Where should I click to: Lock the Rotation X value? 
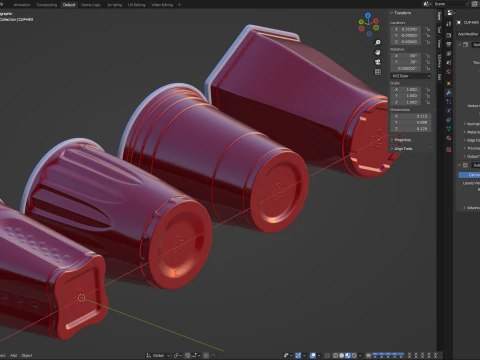428,56
